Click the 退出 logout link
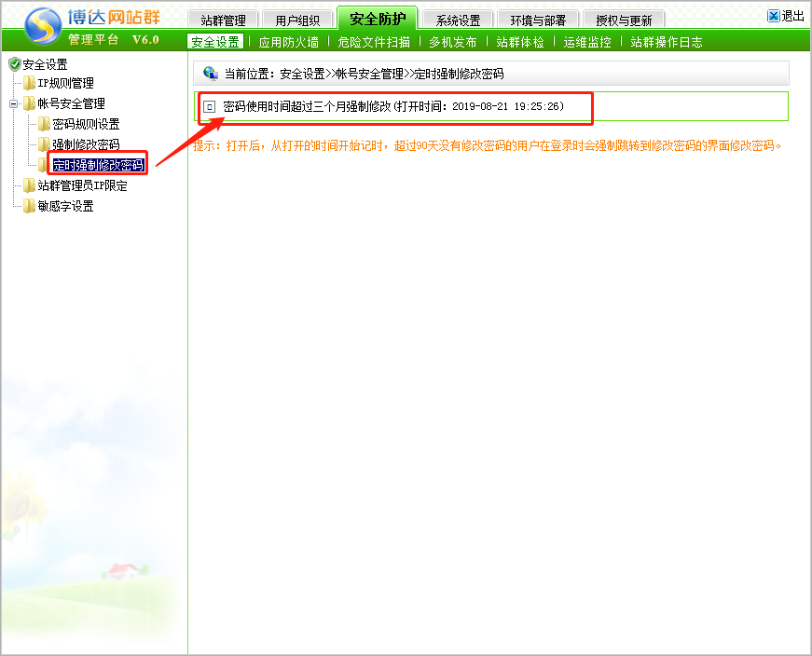 792,16
